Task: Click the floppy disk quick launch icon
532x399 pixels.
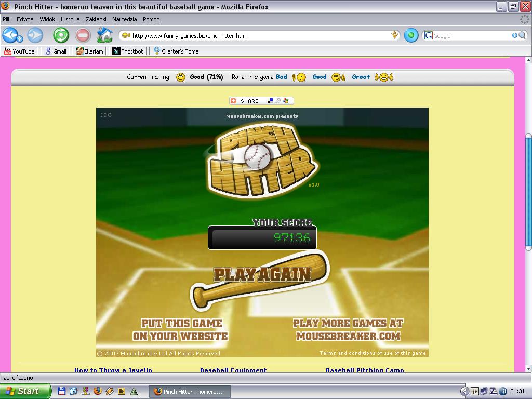Action: click(61, 391)
